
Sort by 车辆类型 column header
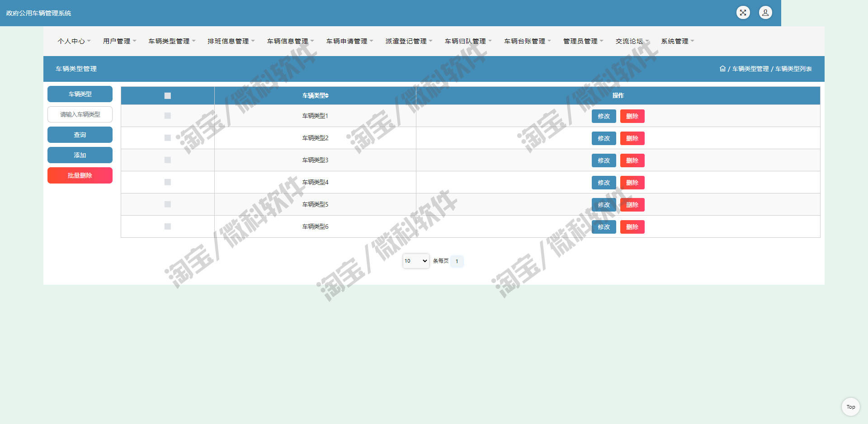point(315,95)
